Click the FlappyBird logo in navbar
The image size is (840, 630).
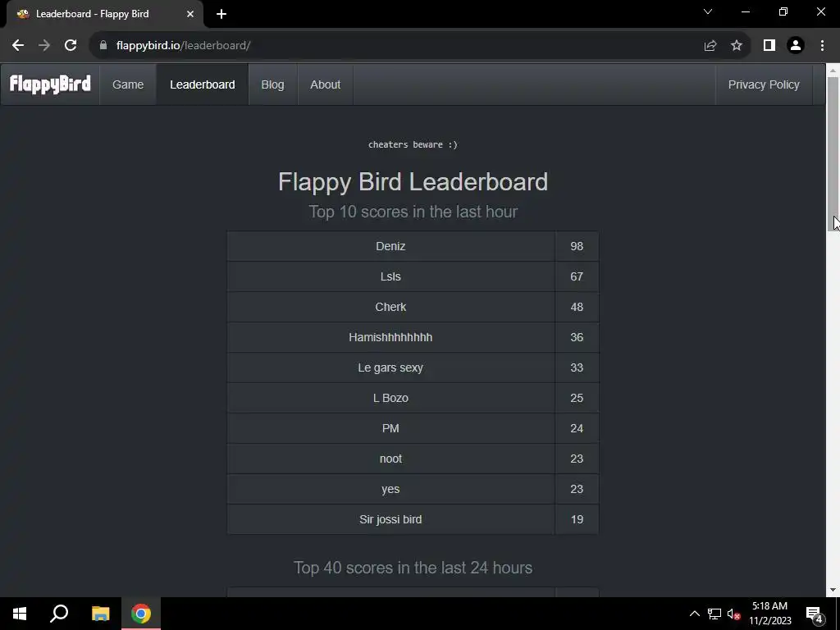point(50,84)
